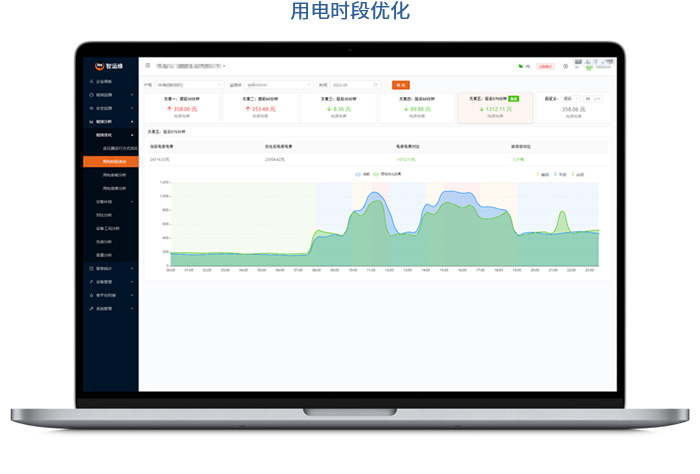Expand the 系统管理 sidebar menu

pyautogui.click(x=111, y=309)
